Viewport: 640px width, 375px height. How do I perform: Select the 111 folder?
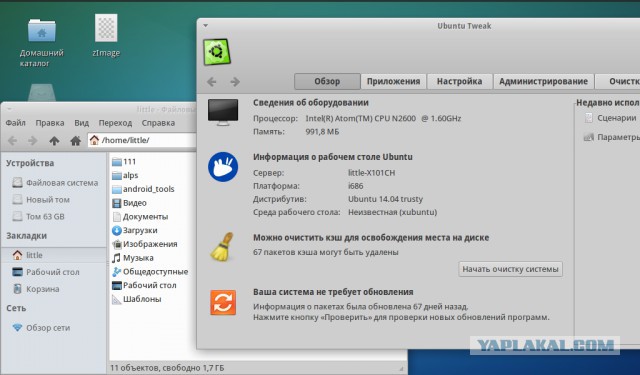pos(124,162)
